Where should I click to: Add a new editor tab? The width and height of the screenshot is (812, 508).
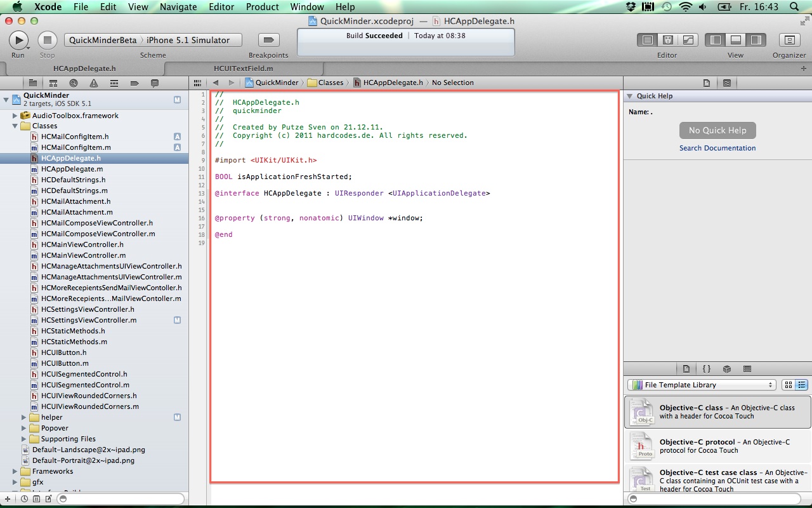(x=804, y=69)
